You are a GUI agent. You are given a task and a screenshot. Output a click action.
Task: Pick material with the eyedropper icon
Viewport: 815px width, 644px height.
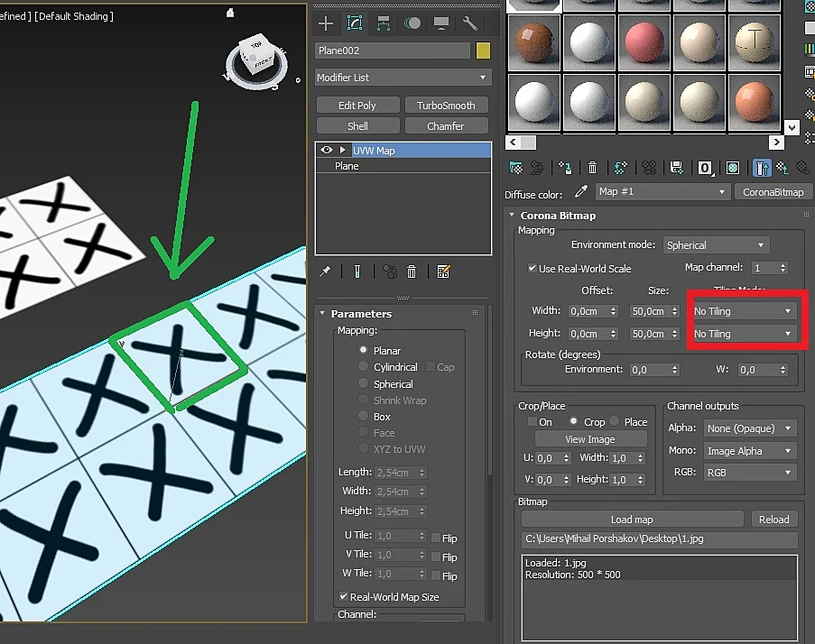(x=581, y=191)
